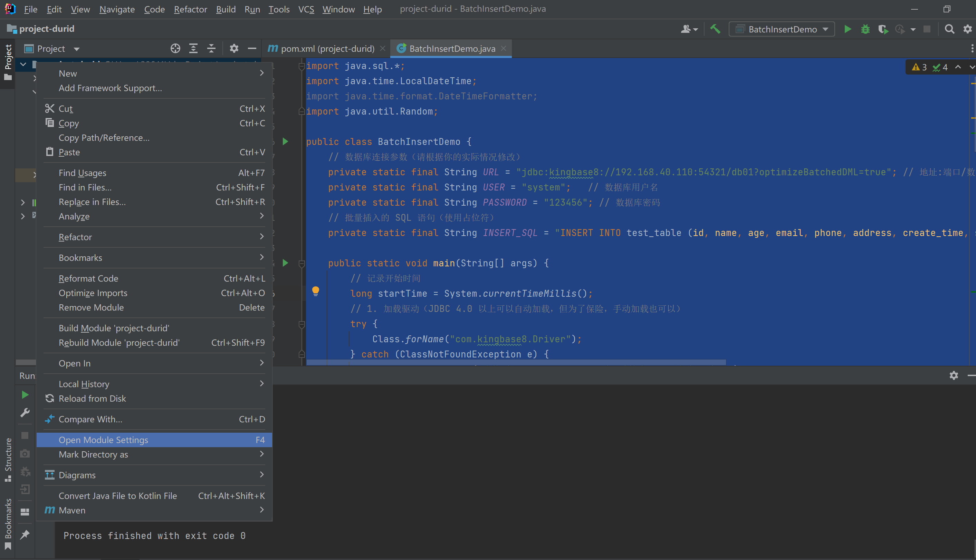The height and width of the screenshot is (560, 976).
Task: Click the run gutter arrow beside main method
Action: [285, 263]
